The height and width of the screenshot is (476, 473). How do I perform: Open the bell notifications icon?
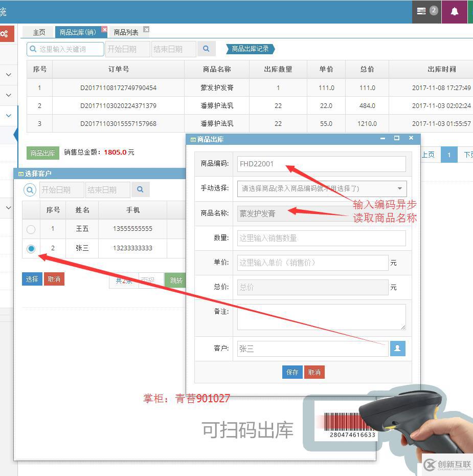tap(454, 12)
